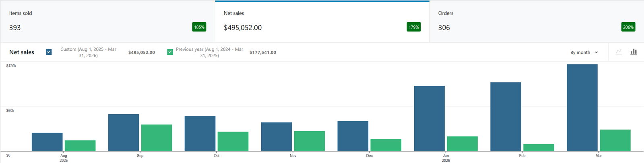Open the Items sold tab
Screen dimensions: 644x163
(107, 21)
